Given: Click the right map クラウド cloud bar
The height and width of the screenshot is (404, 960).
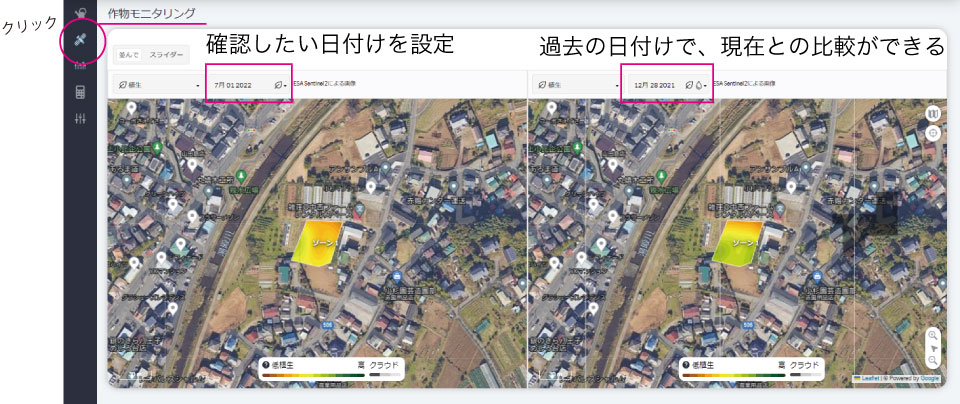Looking at the screenshot, I should click(805, 375).
